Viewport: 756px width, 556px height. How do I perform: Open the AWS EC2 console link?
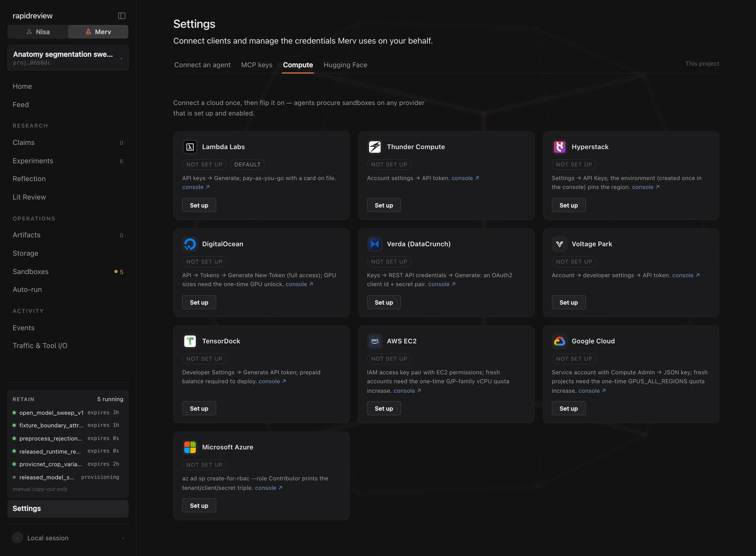coord(407,391)
